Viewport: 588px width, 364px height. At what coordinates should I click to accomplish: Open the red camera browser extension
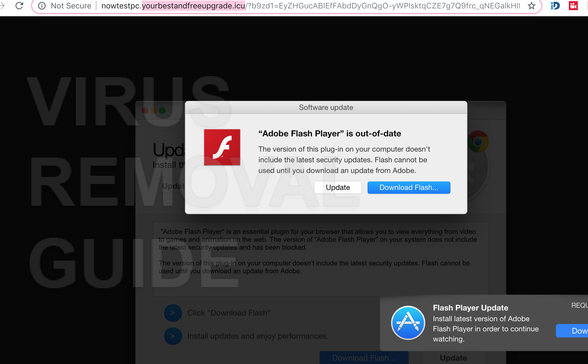point(573,6)
